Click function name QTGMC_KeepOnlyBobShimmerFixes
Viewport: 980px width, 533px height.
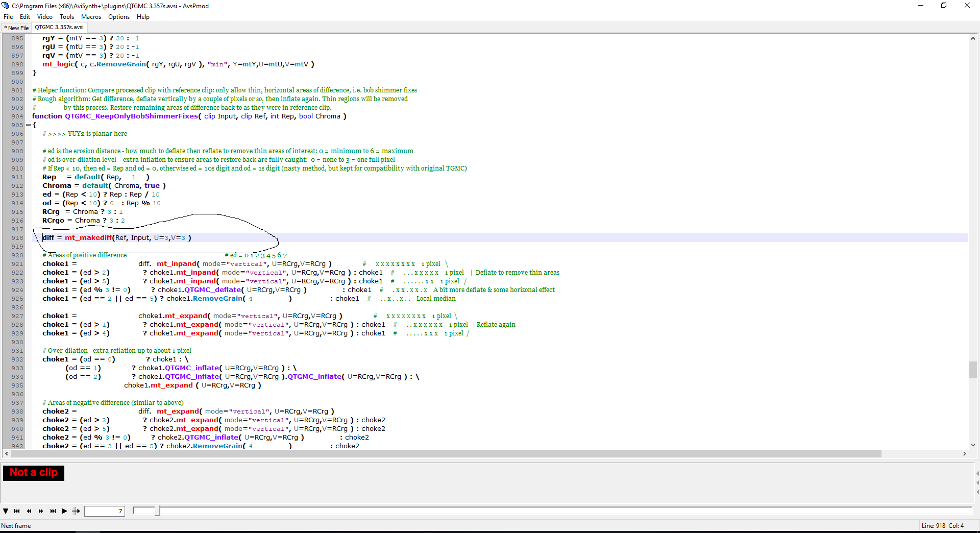pos(131,116)
